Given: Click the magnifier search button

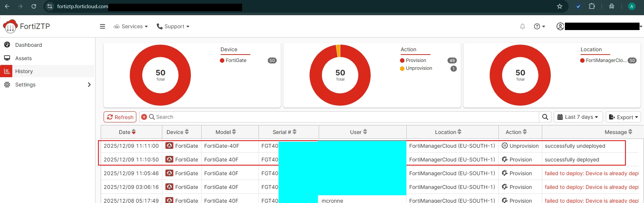Looking at the screenshot, I should coord(545,117).
